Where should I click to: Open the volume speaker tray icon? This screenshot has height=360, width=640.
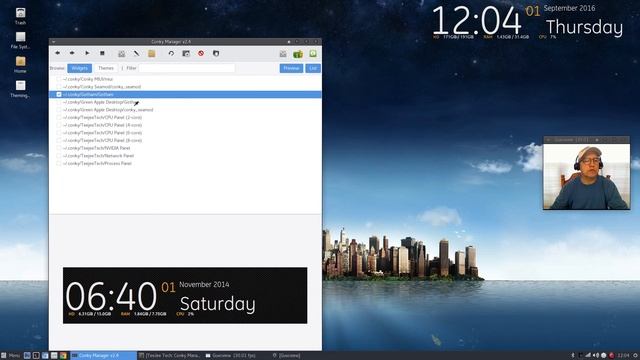pyautogui.click(x=596, y=356)
